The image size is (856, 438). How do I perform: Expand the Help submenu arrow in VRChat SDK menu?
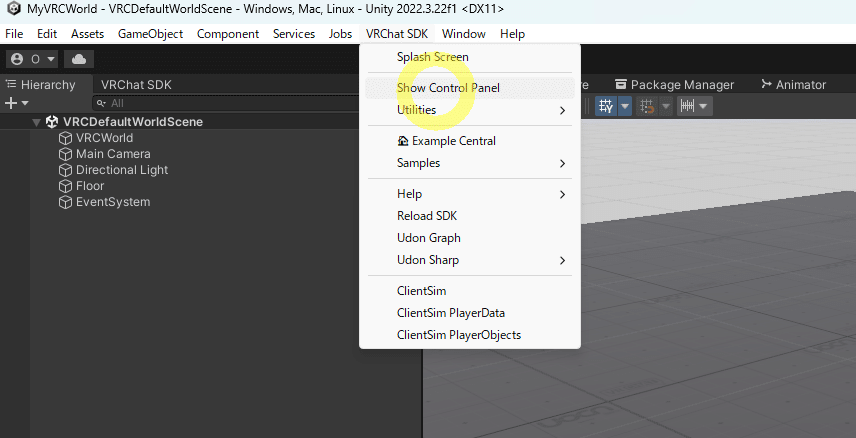pyautogui.click(x=562, y=194)
